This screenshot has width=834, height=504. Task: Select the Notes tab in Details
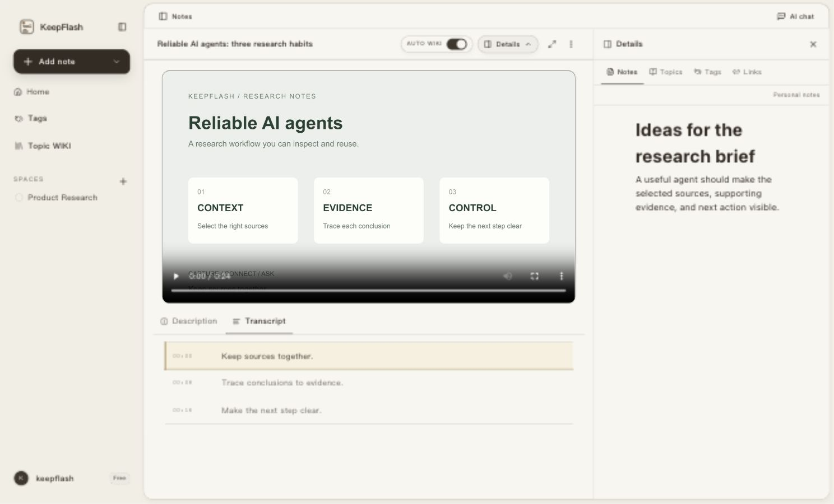(x=622, y=72)
